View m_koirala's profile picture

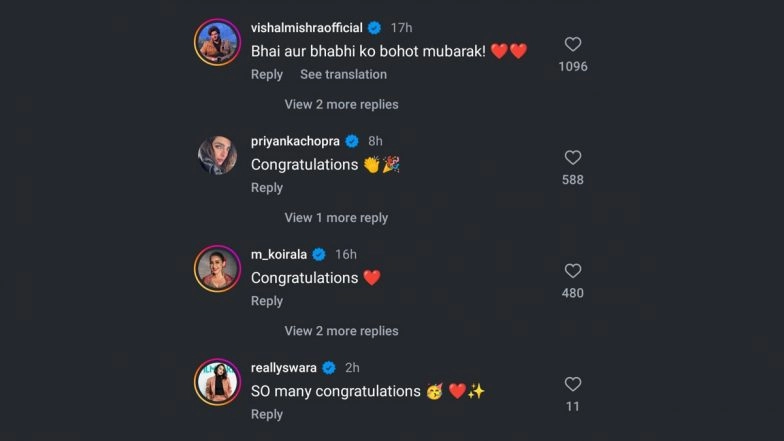[x=217, y=268]
